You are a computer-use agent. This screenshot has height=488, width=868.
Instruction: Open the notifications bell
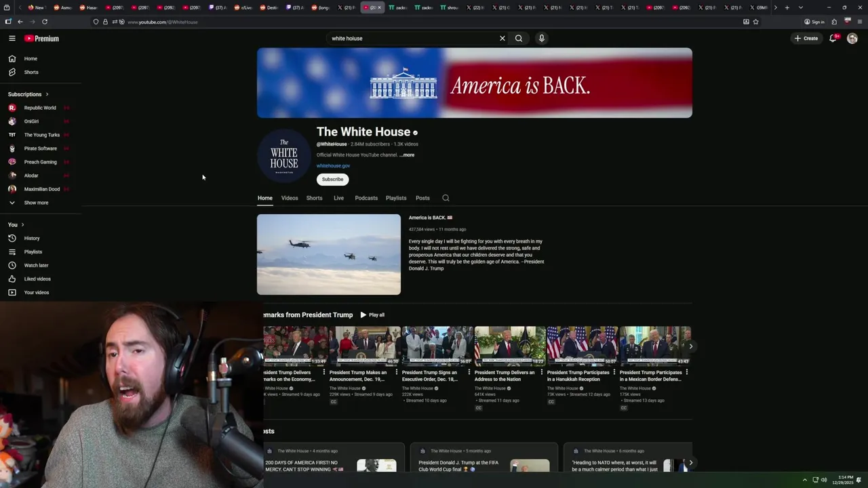(833, 39)
